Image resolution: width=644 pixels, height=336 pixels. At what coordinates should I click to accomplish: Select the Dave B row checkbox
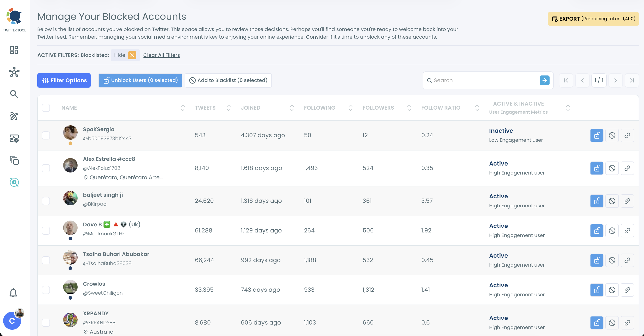point(46,231)
